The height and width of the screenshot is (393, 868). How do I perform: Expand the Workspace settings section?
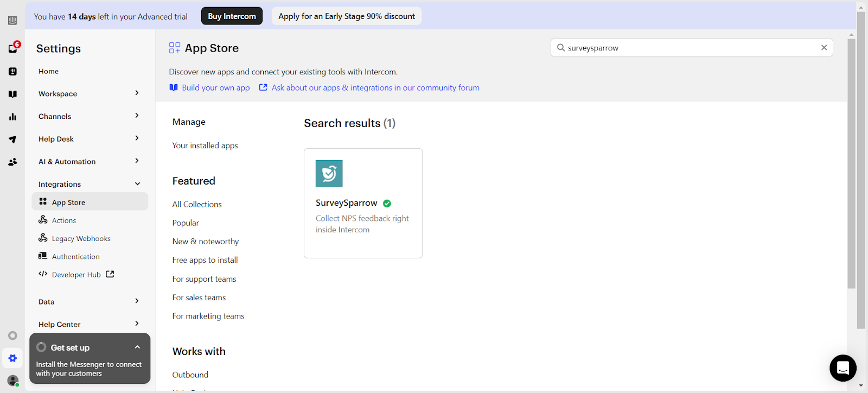(x=90, y=93)
